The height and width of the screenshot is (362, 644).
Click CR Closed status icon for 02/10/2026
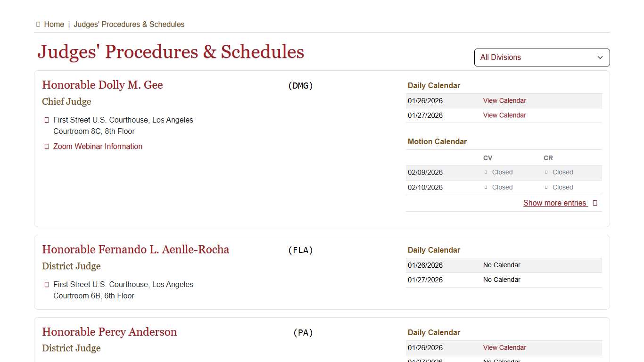click(546, 188)
